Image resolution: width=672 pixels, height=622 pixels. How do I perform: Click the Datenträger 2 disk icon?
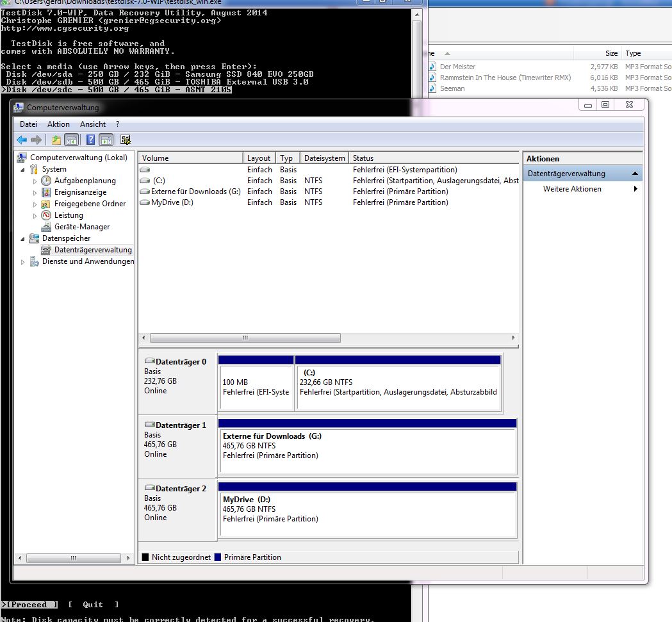coord(149,488)
